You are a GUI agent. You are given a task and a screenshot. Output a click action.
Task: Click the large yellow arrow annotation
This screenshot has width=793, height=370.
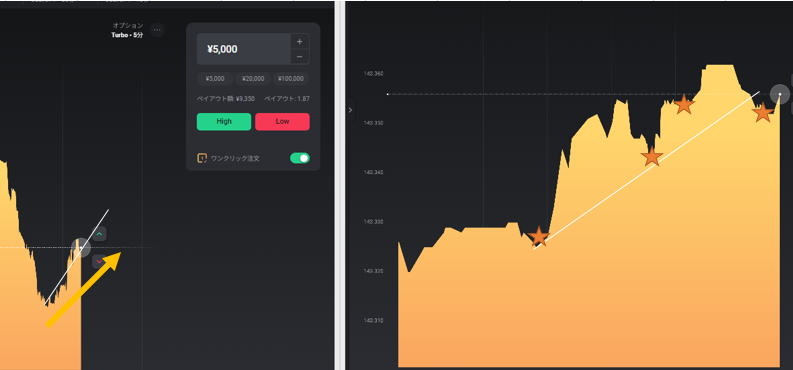(83, 289)
